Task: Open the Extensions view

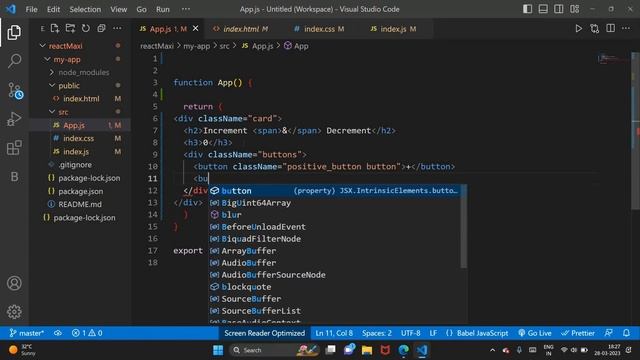Action: tap(14, 147)
